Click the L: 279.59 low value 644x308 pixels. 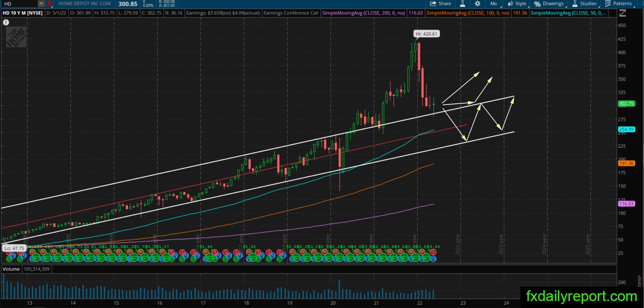[128, 13]
